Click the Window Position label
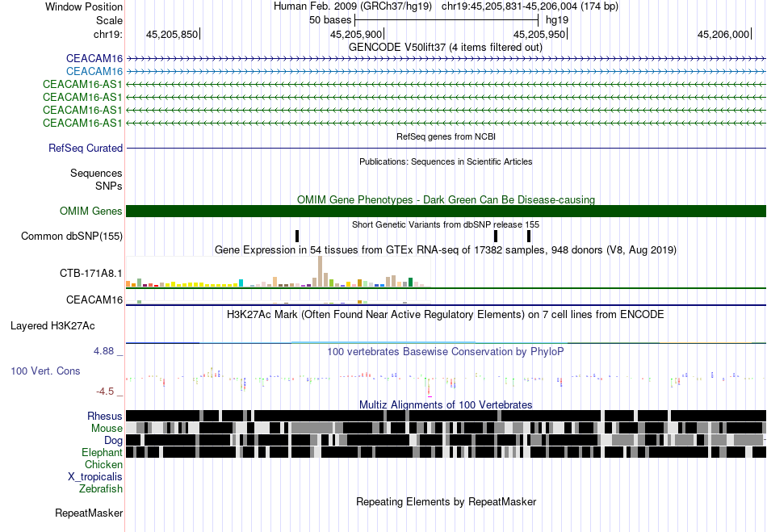 84,6
